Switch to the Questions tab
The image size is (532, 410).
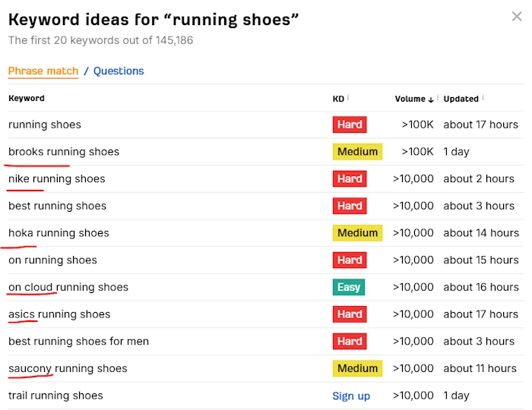point(119,71)
